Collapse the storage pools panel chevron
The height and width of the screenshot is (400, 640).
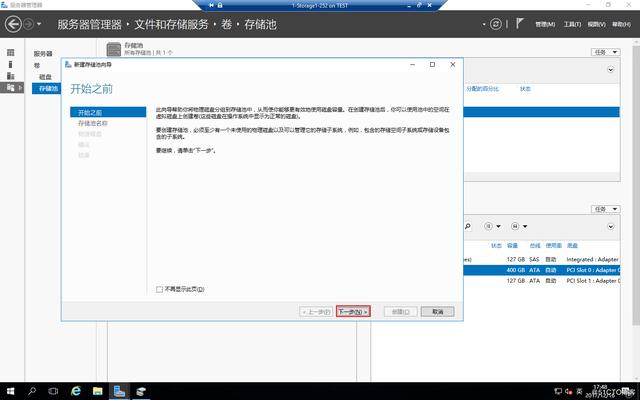611,70
